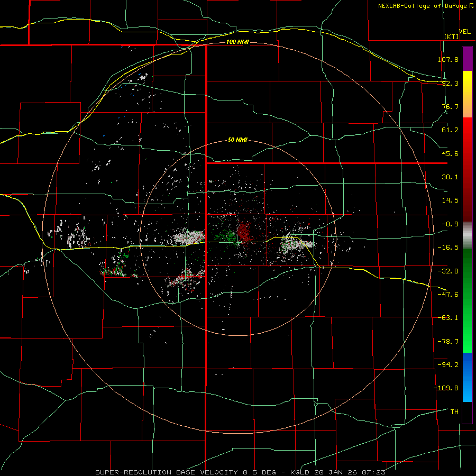
Task: Select the 76.7 velocity scale value
Action: pyautogui.click(x=450, y=106)
